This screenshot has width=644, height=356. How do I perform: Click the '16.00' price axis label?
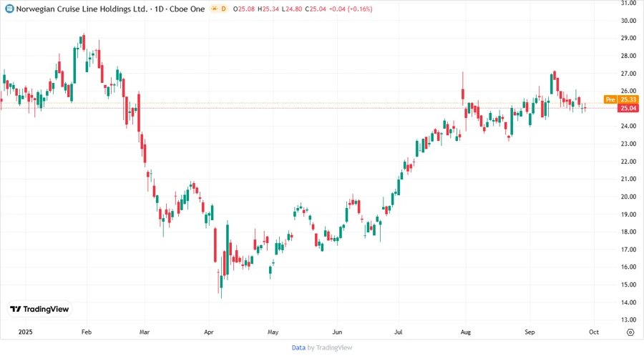tap(628, 267)
